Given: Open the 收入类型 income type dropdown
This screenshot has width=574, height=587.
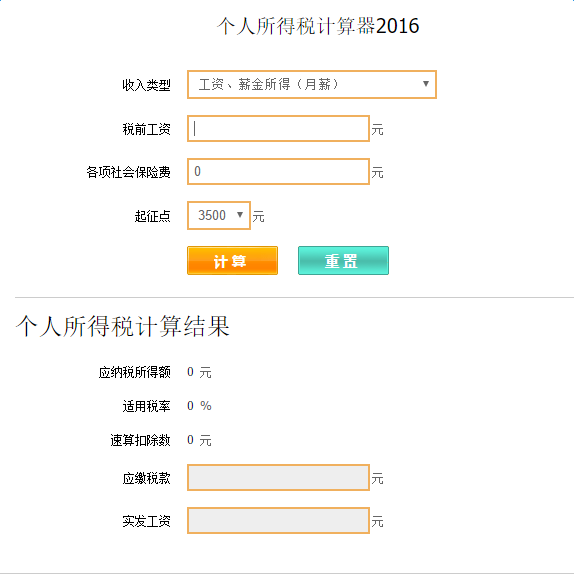Looking at the screenshot, I should [312, 85].
